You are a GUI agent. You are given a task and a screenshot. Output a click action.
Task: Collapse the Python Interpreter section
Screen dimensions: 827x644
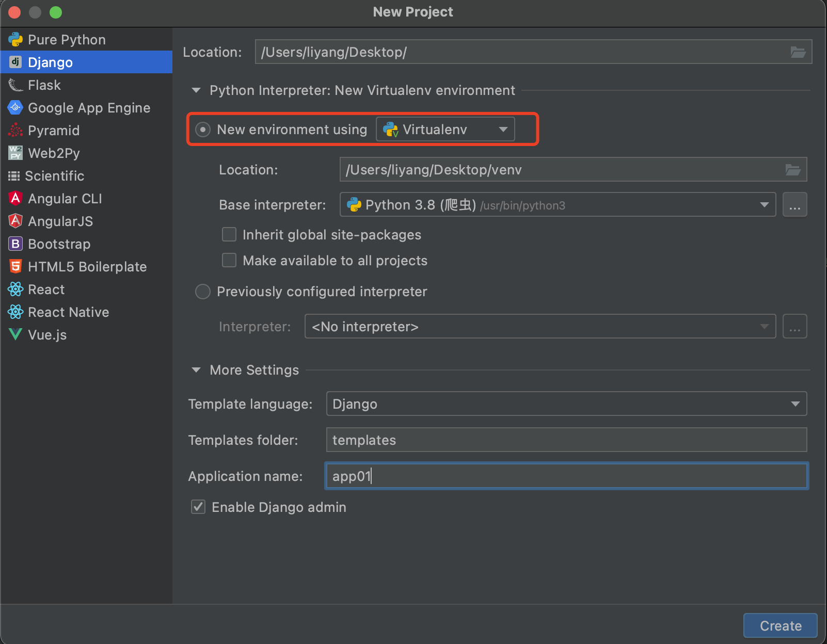(196, 90)
